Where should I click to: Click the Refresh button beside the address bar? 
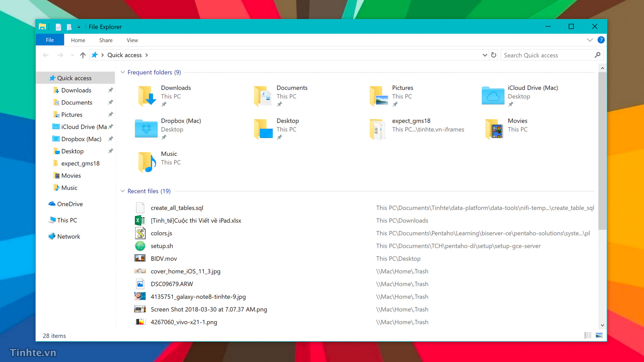pyautogui.click(x=494, y=55)
